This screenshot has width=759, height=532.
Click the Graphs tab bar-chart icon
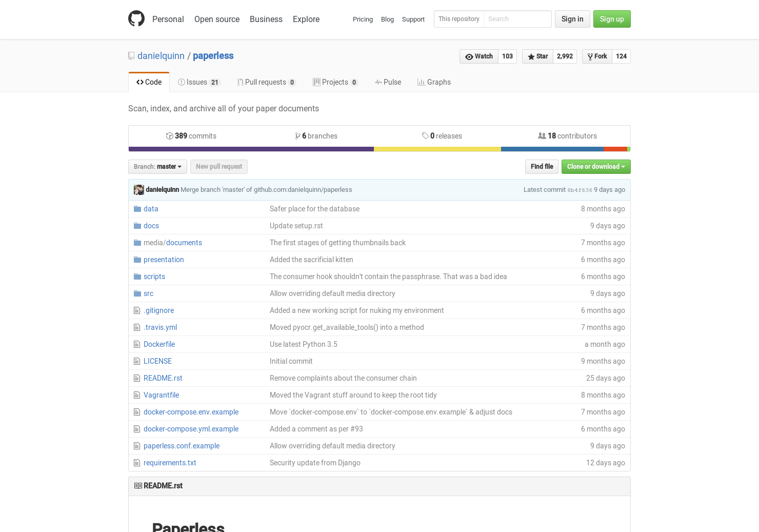(421, 82)
